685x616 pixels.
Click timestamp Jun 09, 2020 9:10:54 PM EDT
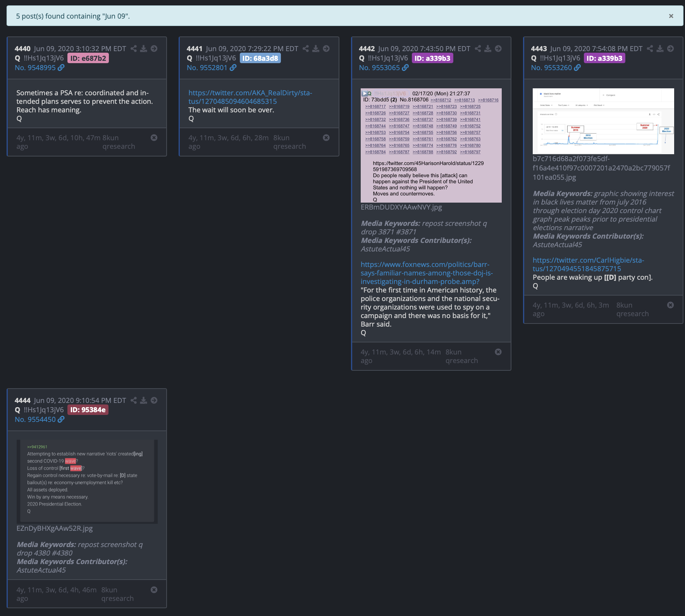[80, 400]
